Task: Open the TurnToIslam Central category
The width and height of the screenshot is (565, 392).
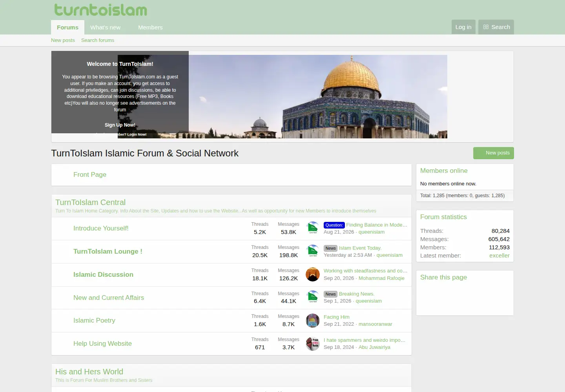Action: pyautogui.click(x=90, y=202)
